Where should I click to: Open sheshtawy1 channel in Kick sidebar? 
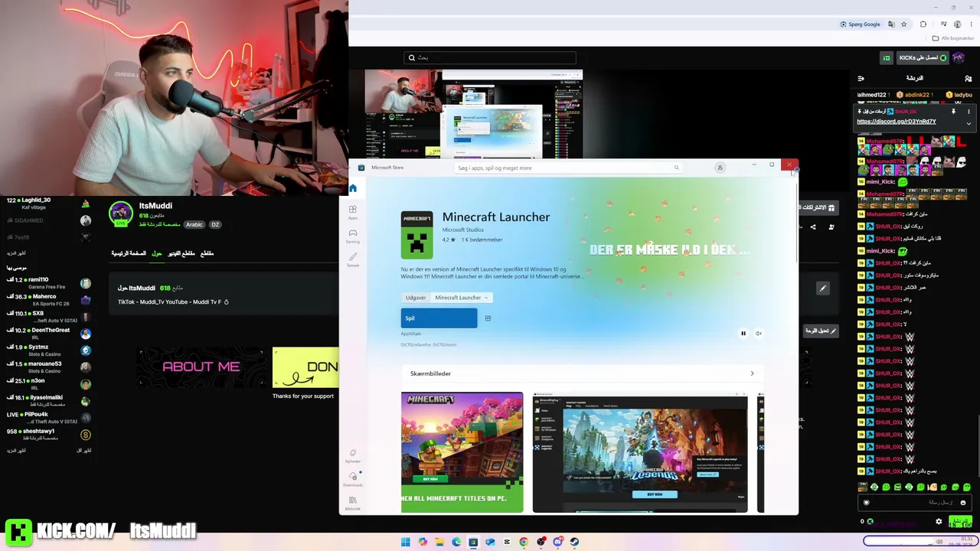(48, 435)
